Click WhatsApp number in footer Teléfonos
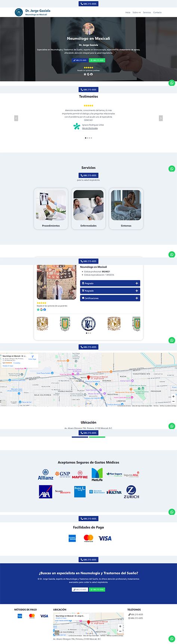The width and height of the screenshot is (177, 644). tap(136, 618)
